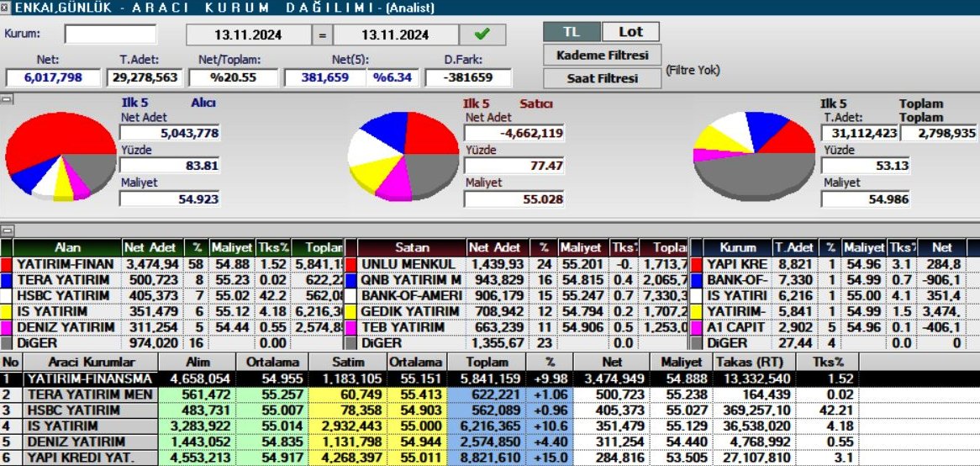Click the Ilk 5 Alıcı pie chart

(61, 156)
